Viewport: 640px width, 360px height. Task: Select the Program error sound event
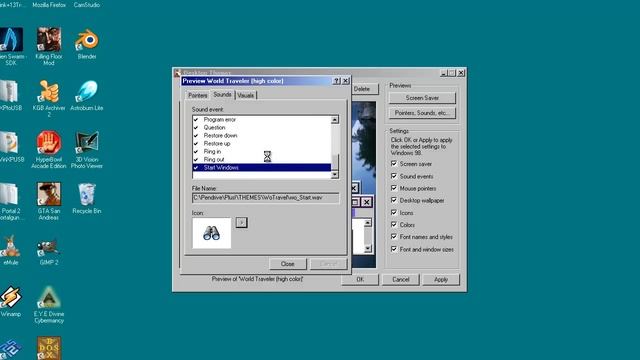(x=262, y=120)
